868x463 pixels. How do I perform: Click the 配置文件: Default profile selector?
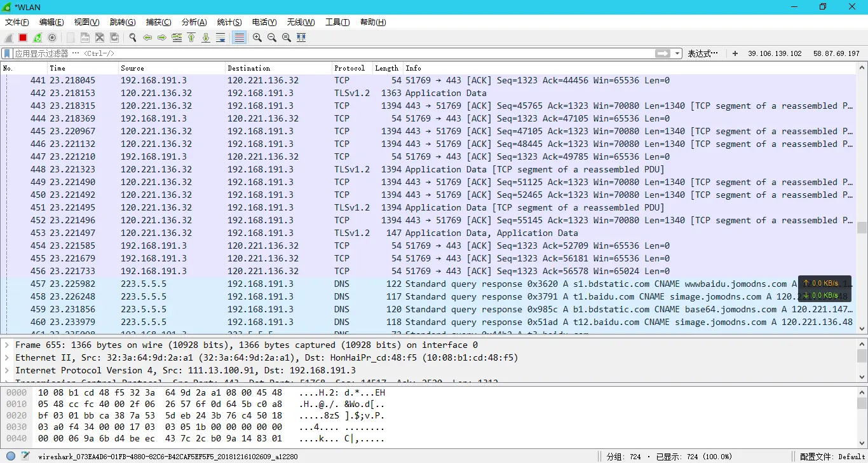pos(832,457)
